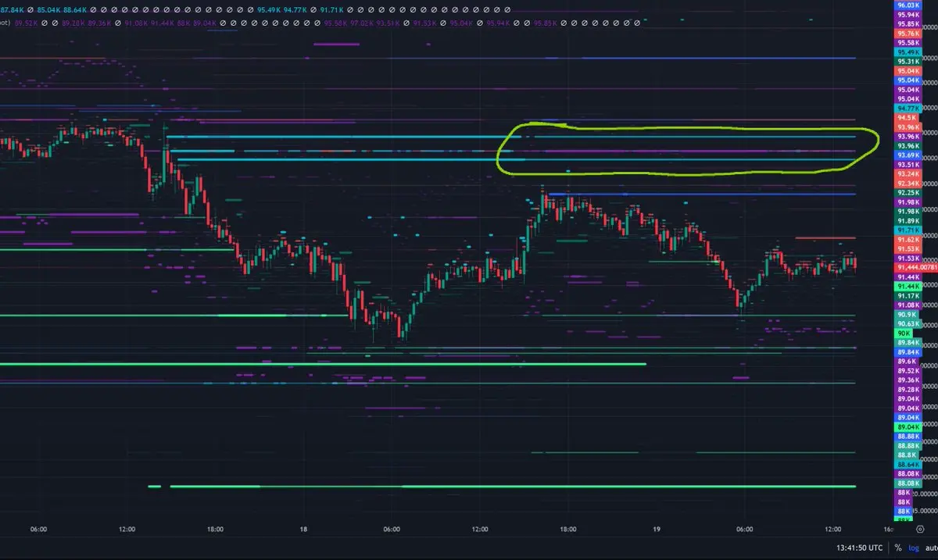Select the 95.49K cyan price label
Screen dimensions: 938x560
908,52
